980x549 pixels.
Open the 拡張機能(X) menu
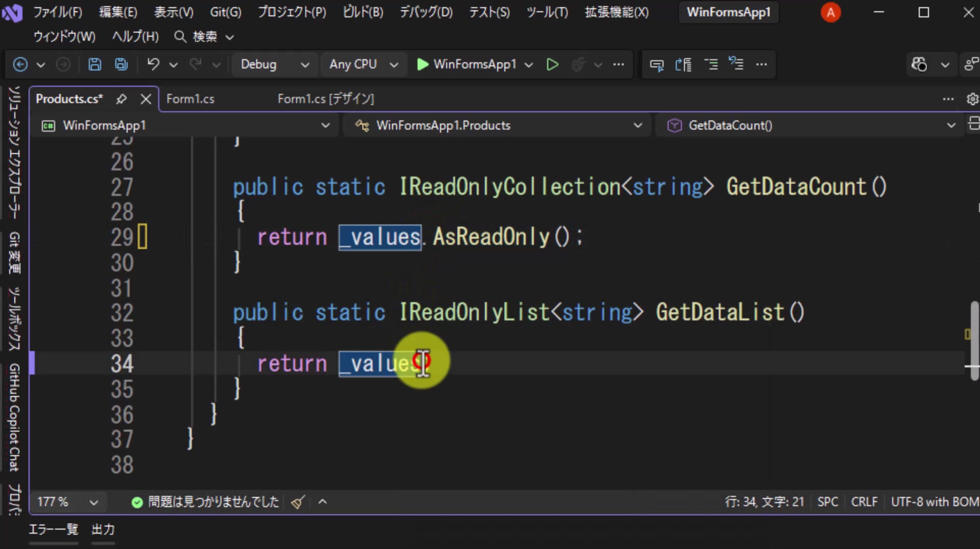617,12
